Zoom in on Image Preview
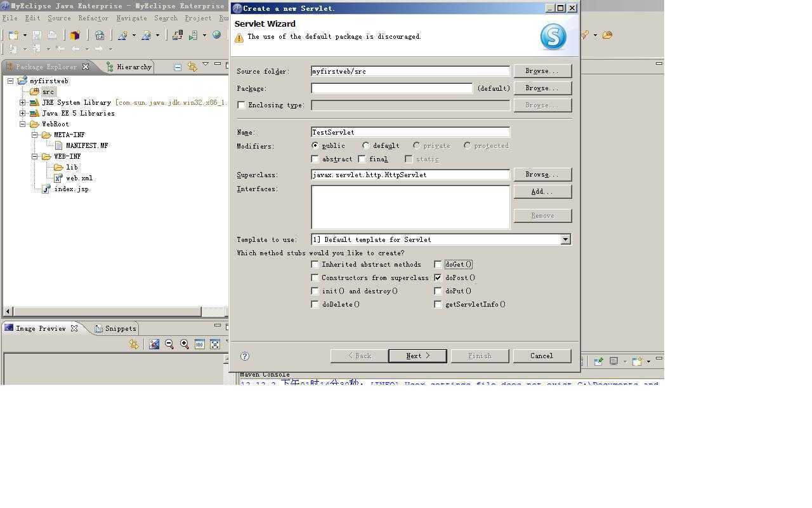The width and height of the screenshot is (812, 508). pos(185,344)
